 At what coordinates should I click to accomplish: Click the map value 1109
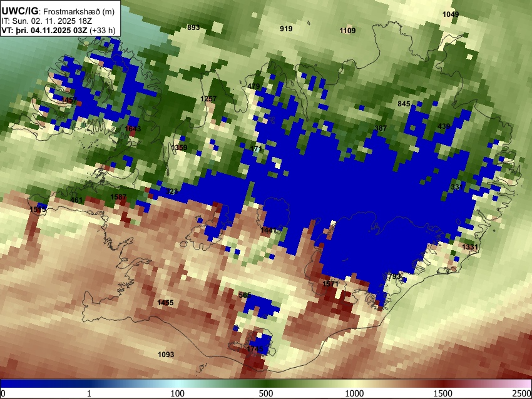347,31
